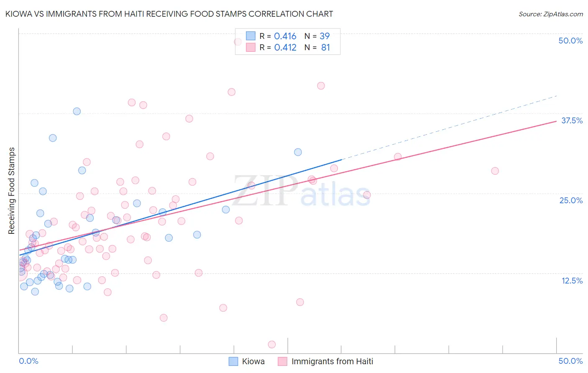588x373 pixels.
Task: Click the Immigrants from Haiti pink swatch
Action: coord(283,361)
